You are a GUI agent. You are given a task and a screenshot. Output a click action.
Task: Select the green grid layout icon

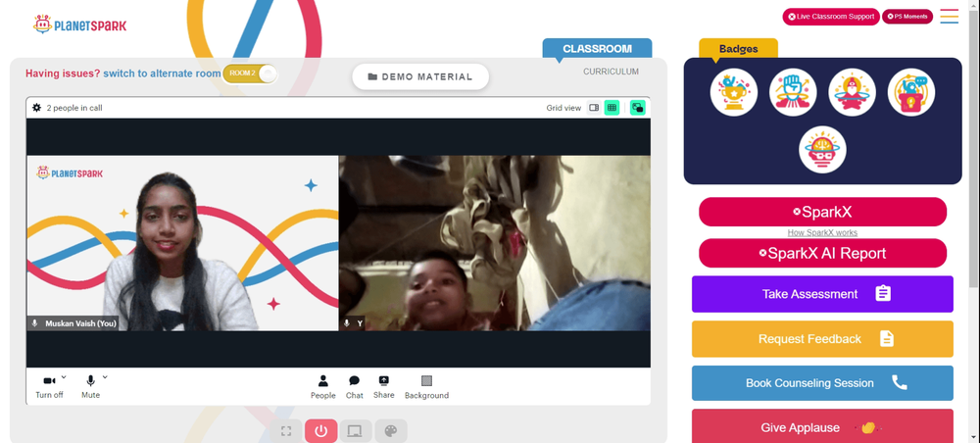click(612, 108)
